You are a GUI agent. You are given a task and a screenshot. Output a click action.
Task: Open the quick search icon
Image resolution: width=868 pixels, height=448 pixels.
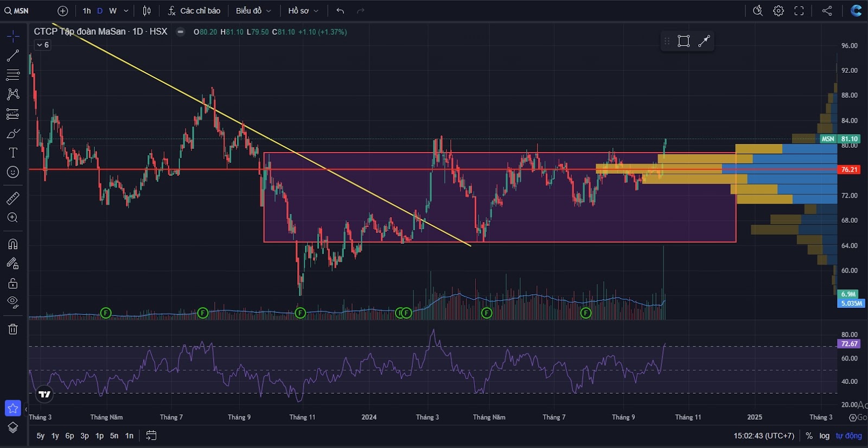tap(758, 11)
